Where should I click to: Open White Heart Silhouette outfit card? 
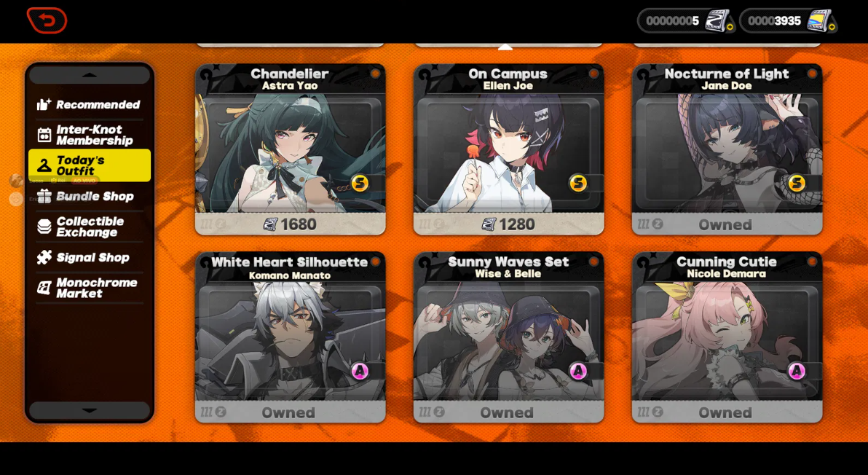(290, 337)
